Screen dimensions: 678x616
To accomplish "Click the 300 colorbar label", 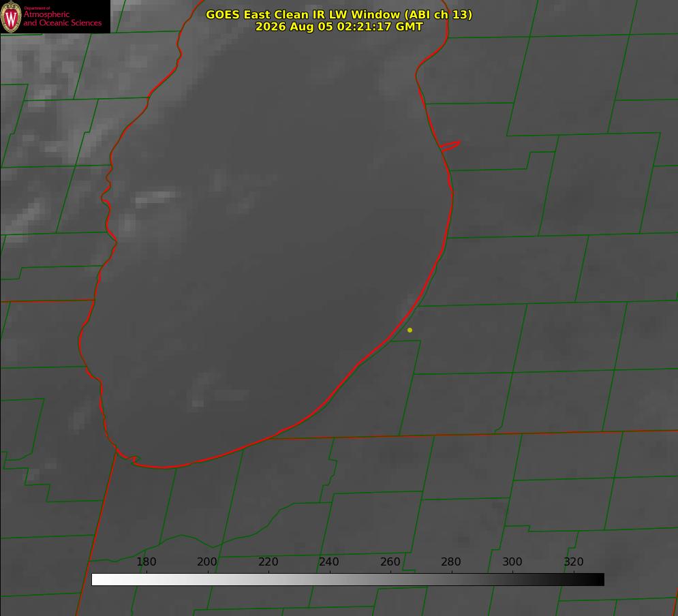I will coord(512,561).
